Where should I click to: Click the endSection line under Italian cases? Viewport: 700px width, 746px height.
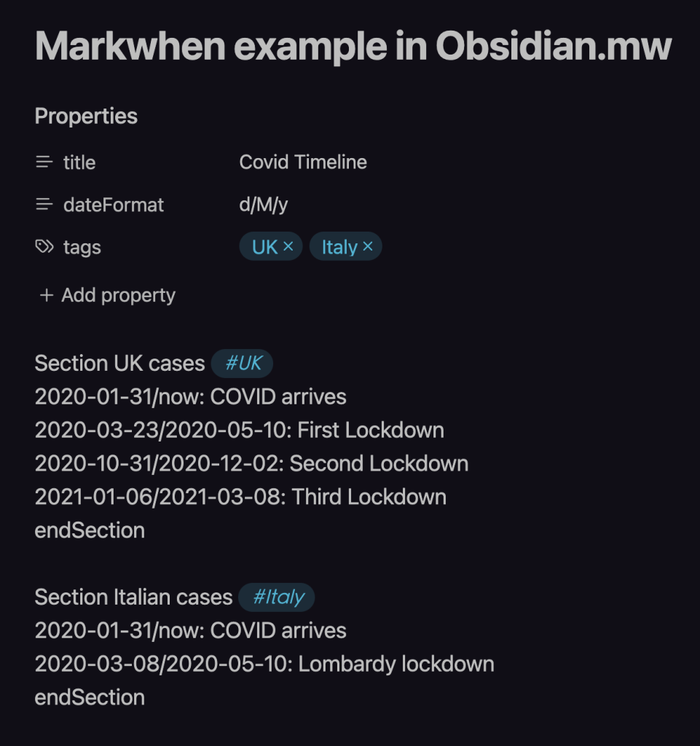pyautogui.click(x=88, y=697)
